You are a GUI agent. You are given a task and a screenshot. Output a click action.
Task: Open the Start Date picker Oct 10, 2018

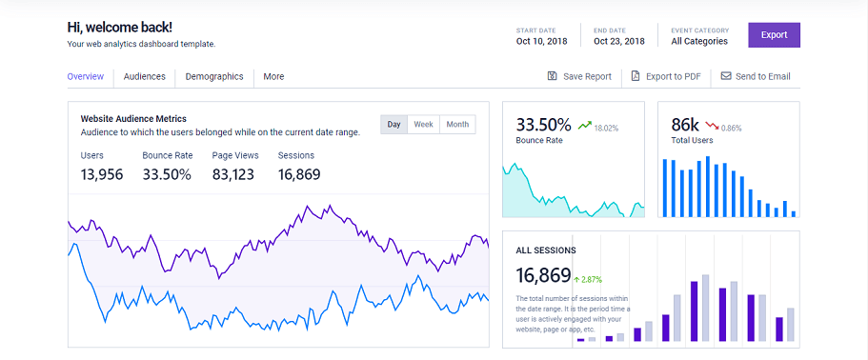pos(541,36)
